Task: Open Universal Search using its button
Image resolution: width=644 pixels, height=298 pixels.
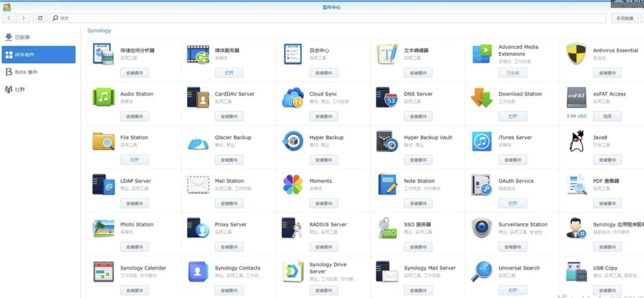Action: tap(513, 290)
